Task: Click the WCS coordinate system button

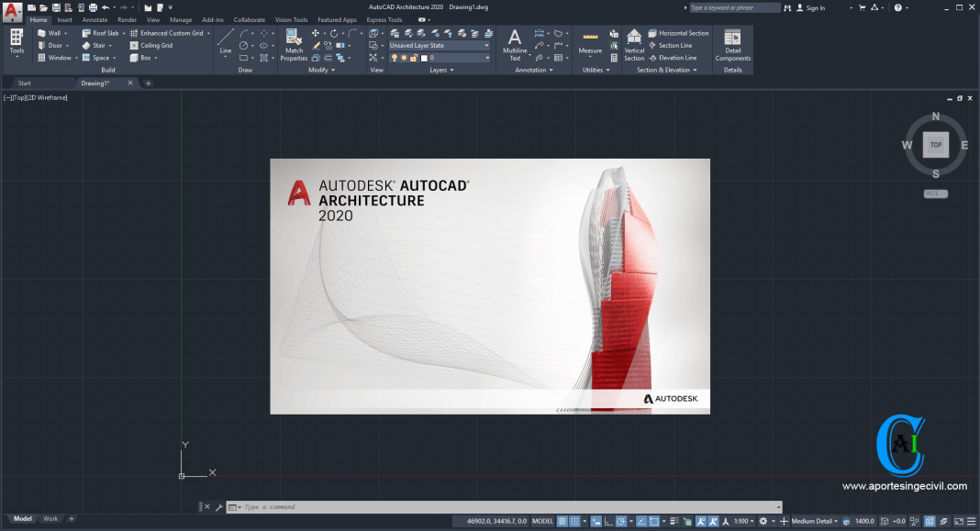Action: coord(936,194)
